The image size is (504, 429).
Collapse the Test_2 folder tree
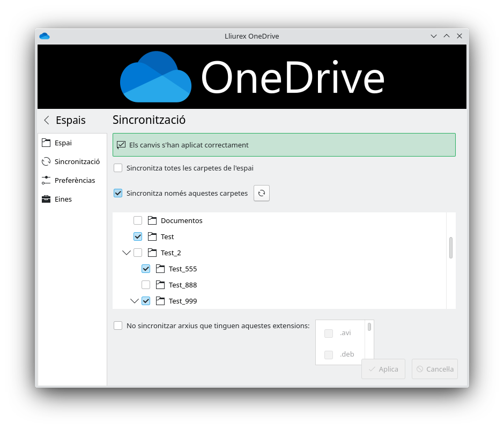pos(127,253)
